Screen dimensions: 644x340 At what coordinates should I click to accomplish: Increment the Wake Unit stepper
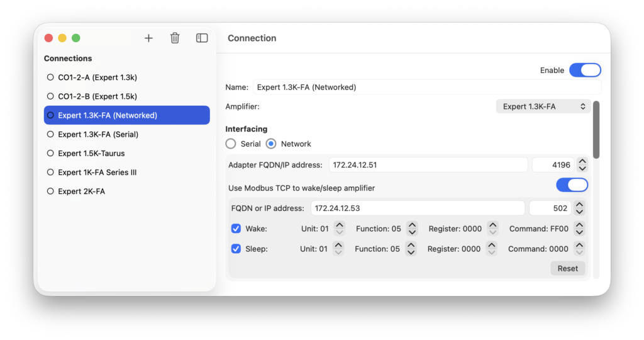339,225
